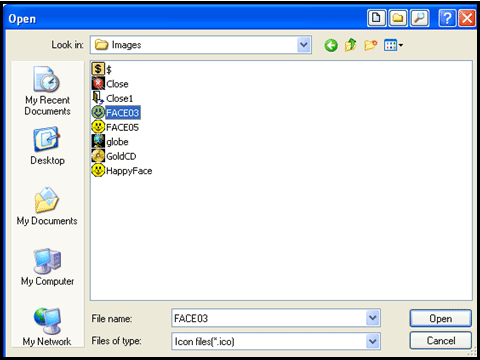Image resolution: width=480 pixels, height=360 pixels.
Task: Open My Recent Documents shortcut
Action: point(47,91)
